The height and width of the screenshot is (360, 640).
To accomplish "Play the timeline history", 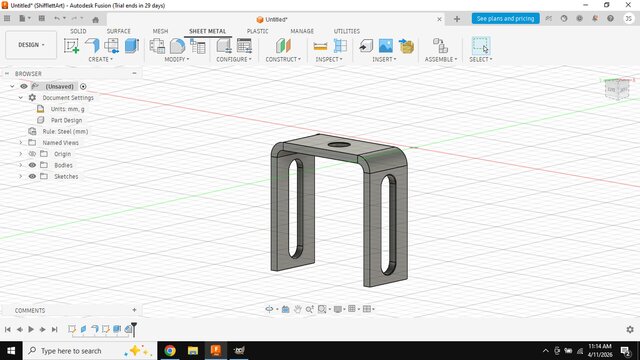I will (31, 329).
